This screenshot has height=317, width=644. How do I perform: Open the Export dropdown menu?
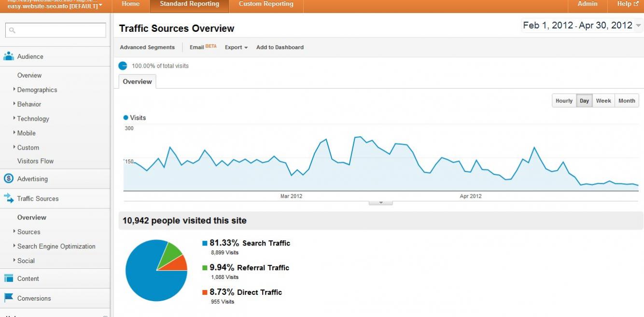click(x=236, y=47)
